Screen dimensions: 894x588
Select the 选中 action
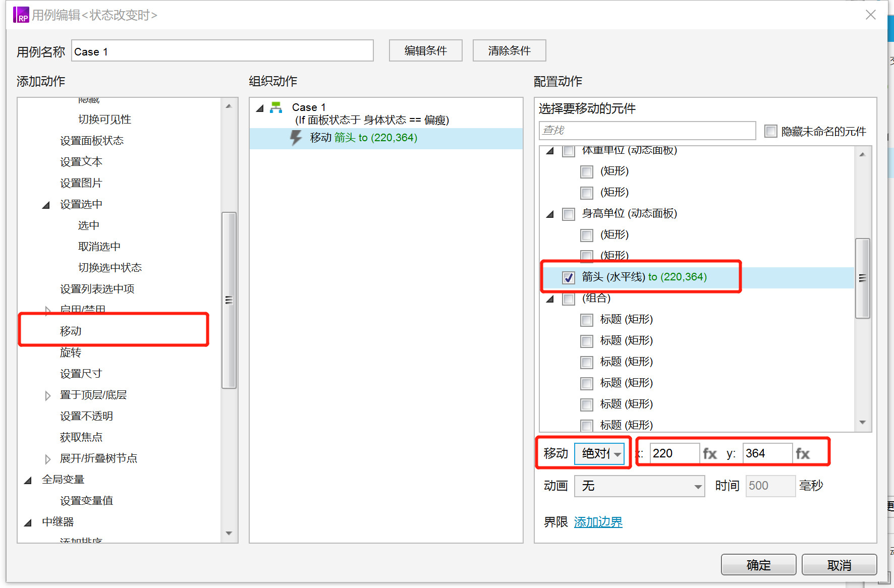(89, 225)
